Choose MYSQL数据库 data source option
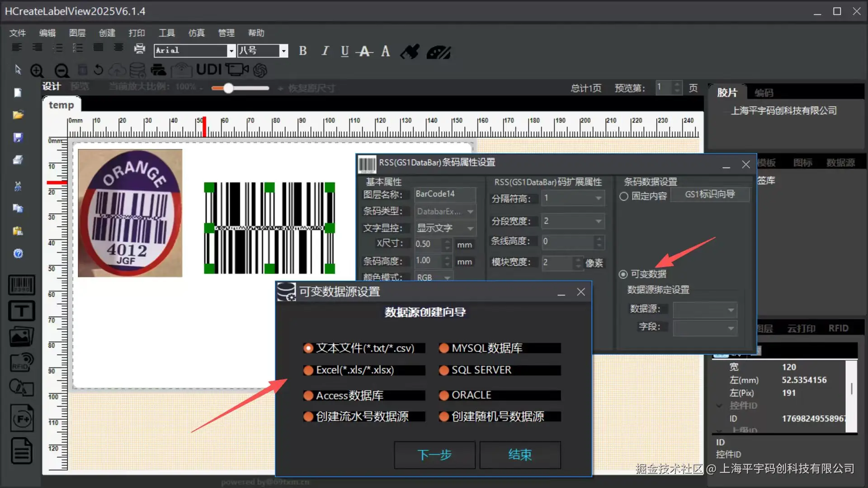This screenshot has width=868, height=488. pyautogui.click(x=444, y=348)
